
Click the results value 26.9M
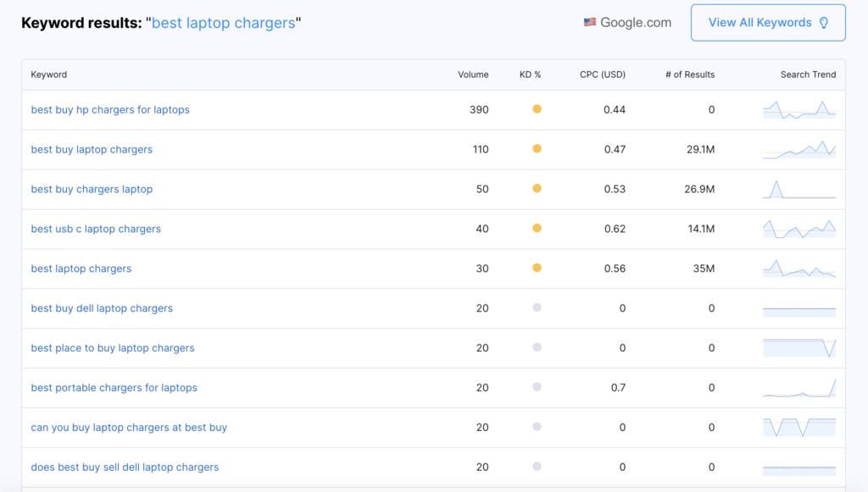point(699,189)
